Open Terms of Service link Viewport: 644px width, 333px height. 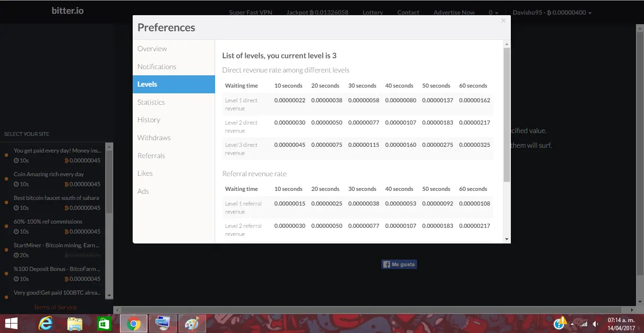coord(55,307)
